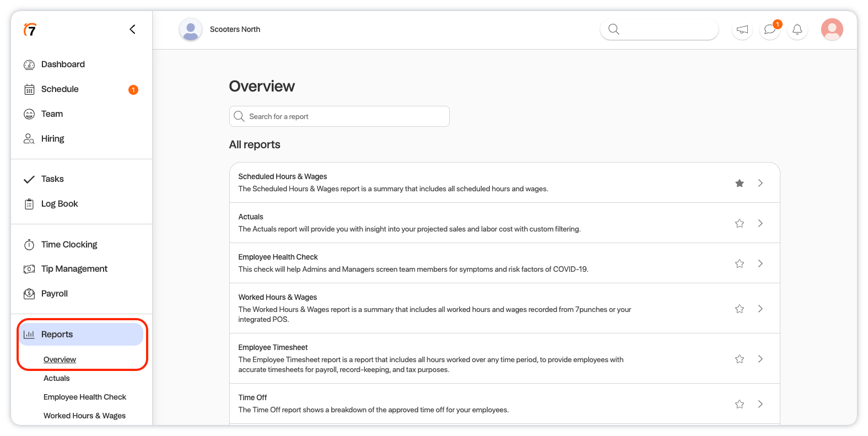The image size is (868, 436).
Task: Open Tip Management in the sidebar
Action: tap(74, 269)
